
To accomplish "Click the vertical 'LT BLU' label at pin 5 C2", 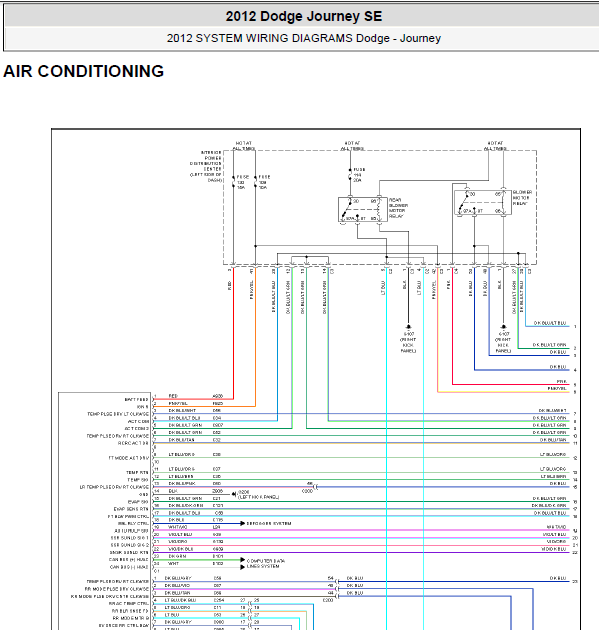I will tap(383, 288).
